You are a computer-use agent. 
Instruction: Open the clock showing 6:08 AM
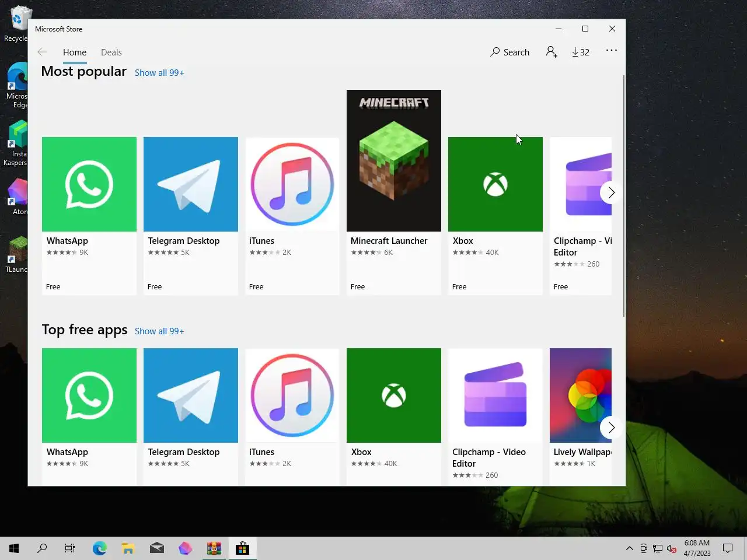(697, 548)
